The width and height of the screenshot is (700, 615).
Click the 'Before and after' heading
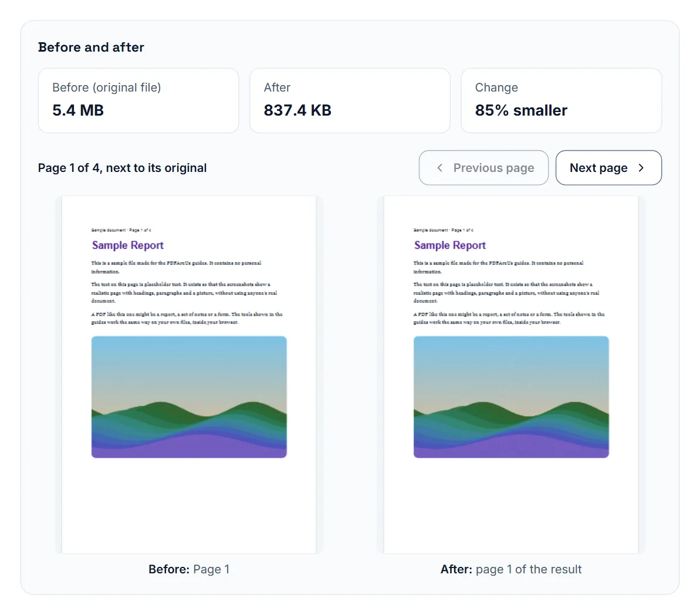(x=91, y=48)
